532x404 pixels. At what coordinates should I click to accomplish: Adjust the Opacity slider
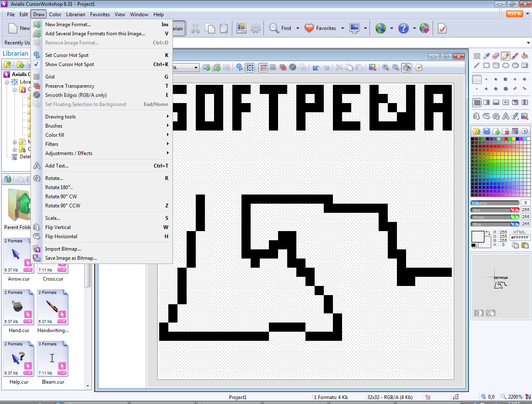pos(495,203)
